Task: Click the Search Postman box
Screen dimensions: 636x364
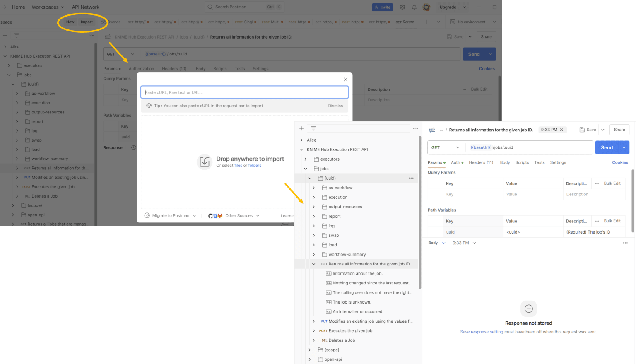Action: coord(244,7)
